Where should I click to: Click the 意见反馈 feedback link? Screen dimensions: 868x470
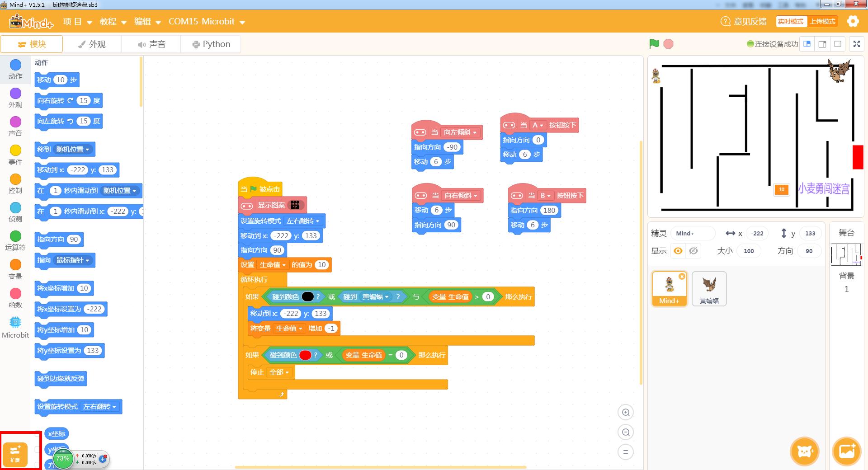[744, 22]
